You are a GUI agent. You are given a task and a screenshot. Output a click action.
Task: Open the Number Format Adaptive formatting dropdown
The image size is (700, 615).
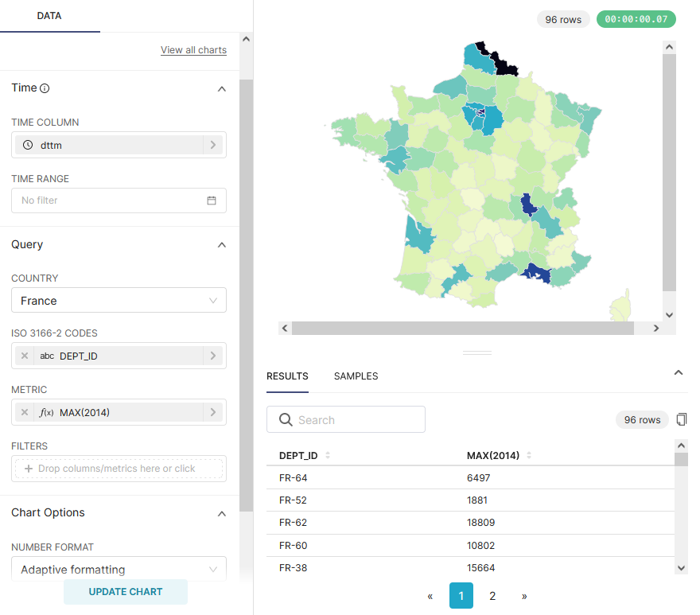119,570
